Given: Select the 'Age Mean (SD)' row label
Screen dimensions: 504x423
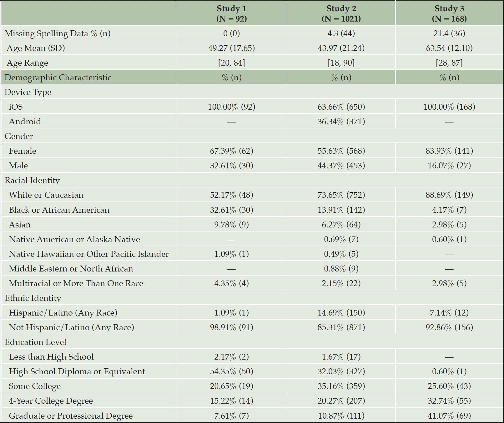Looking at the screenshot, I should pyautogui.click(x=36, y=48).
